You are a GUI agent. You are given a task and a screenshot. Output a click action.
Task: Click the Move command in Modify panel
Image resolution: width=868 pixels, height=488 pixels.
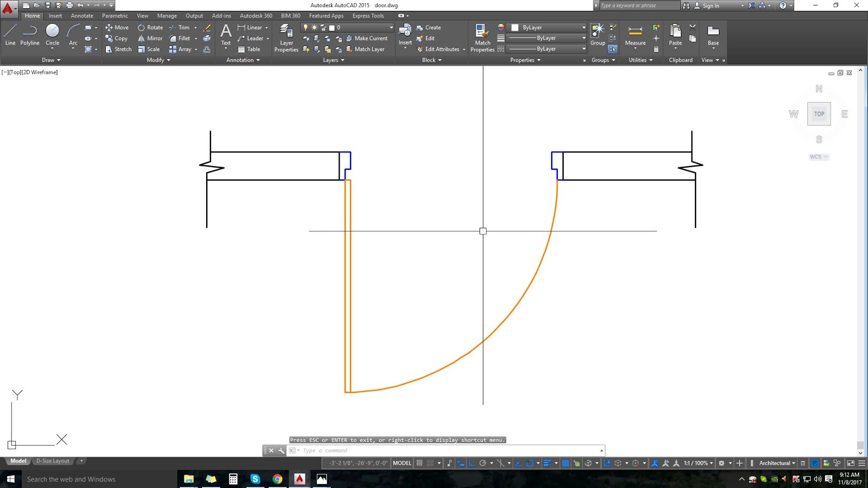pyautogui.click(x=116, y=27)
